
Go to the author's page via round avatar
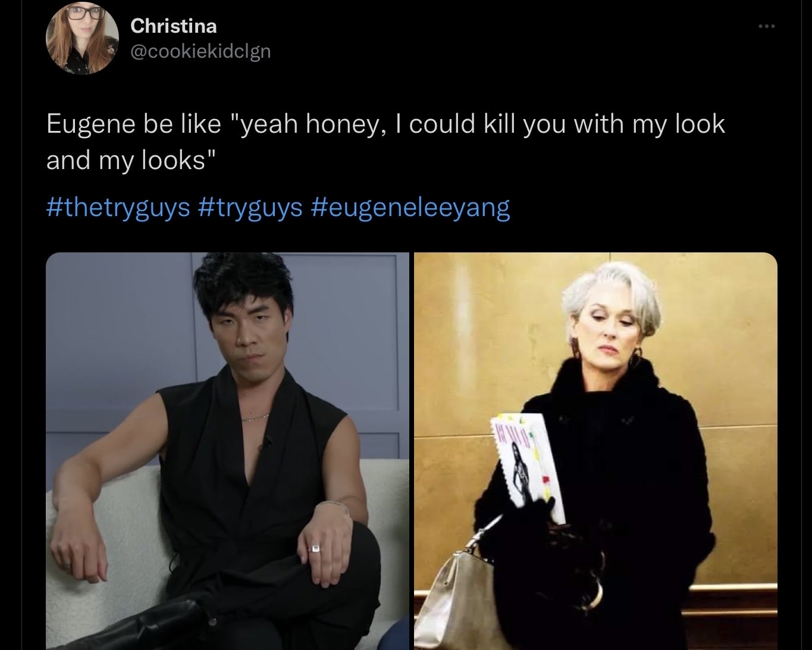pos(82,39)
